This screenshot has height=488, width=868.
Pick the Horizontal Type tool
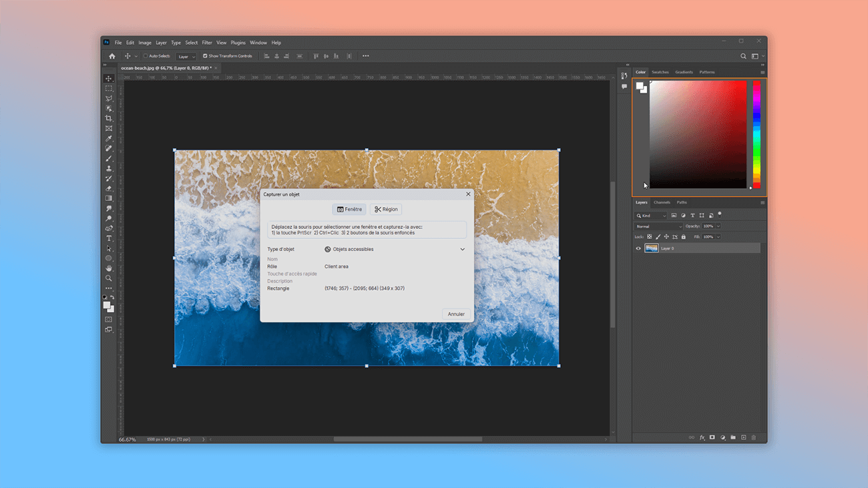tap(109, 238)
